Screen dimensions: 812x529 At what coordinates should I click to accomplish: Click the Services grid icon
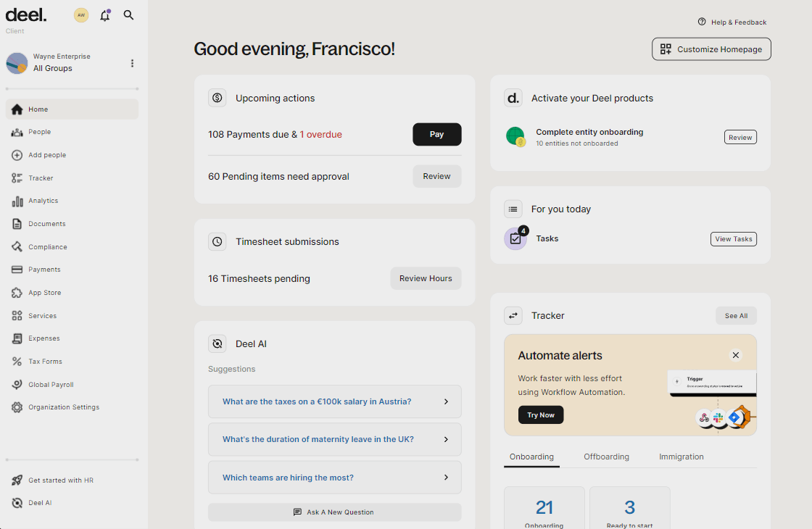[17, 316]
